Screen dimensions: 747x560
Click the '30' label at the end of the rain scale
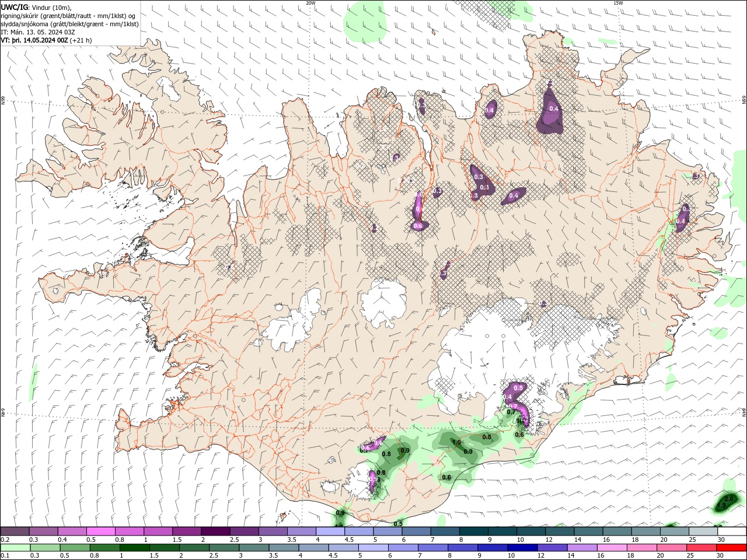[721, 556]
